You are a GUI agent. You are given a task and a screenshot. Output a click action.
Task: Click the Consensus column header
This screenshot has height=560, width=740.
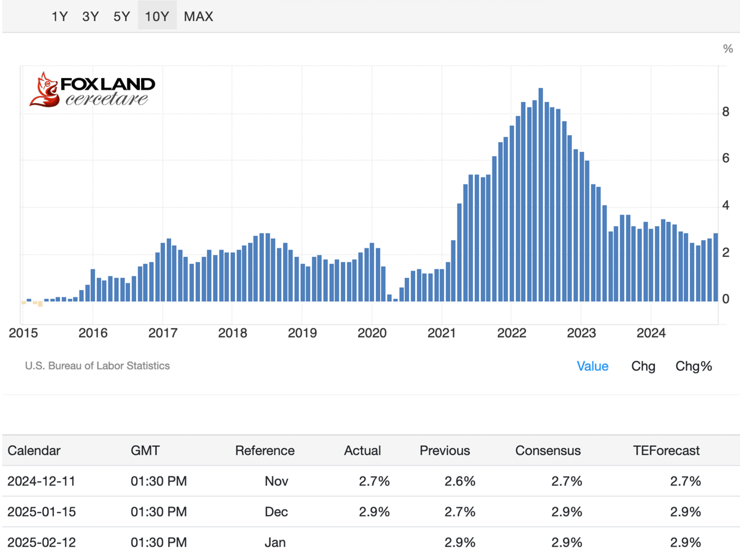coord(548,450)
